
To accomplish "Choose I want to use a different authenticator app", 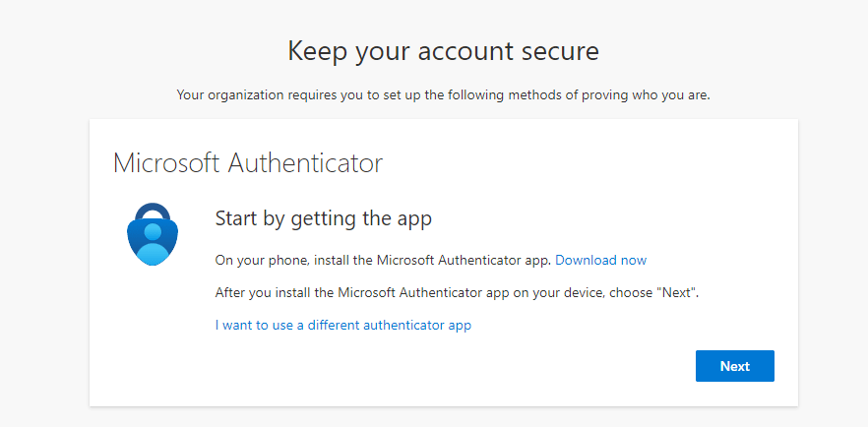I will (343, 325).
